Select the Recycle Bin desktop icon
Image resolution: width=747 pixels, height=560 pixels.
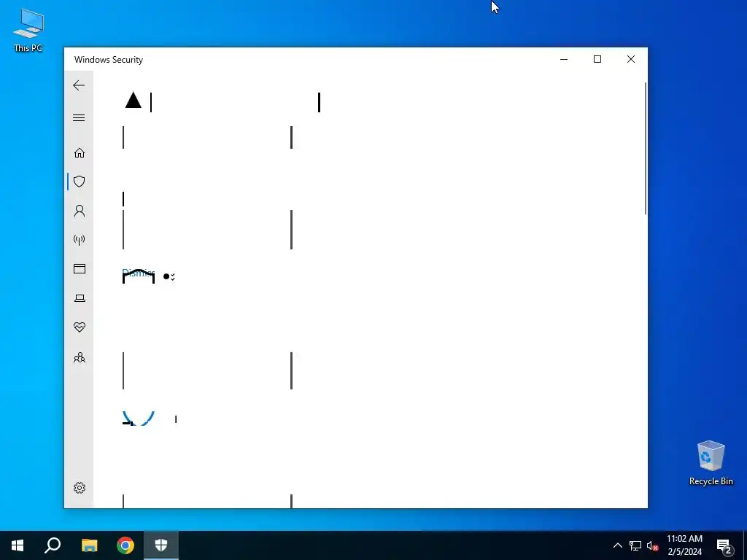[x=711, y=462]
